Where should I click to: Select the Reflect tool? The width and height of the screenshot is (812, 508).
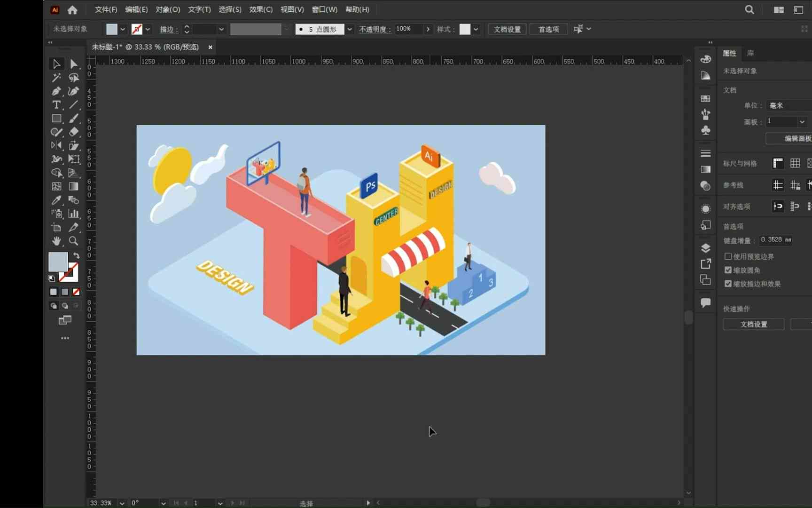coord(56,146)
